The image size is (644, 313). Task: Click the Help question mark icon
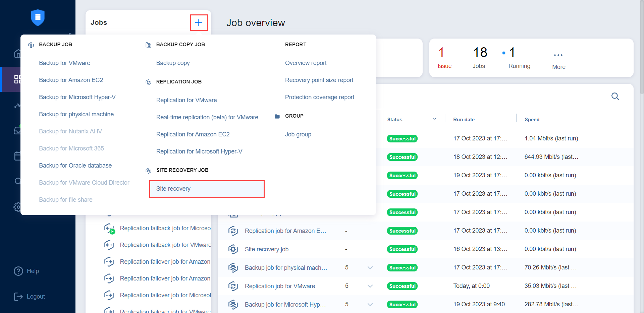[x=18, y=271]
